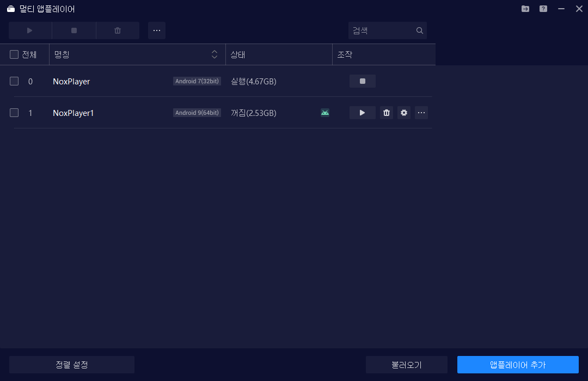Start the NoxPlayer1 instance
The image size is (588, 381).
point(362,113)
